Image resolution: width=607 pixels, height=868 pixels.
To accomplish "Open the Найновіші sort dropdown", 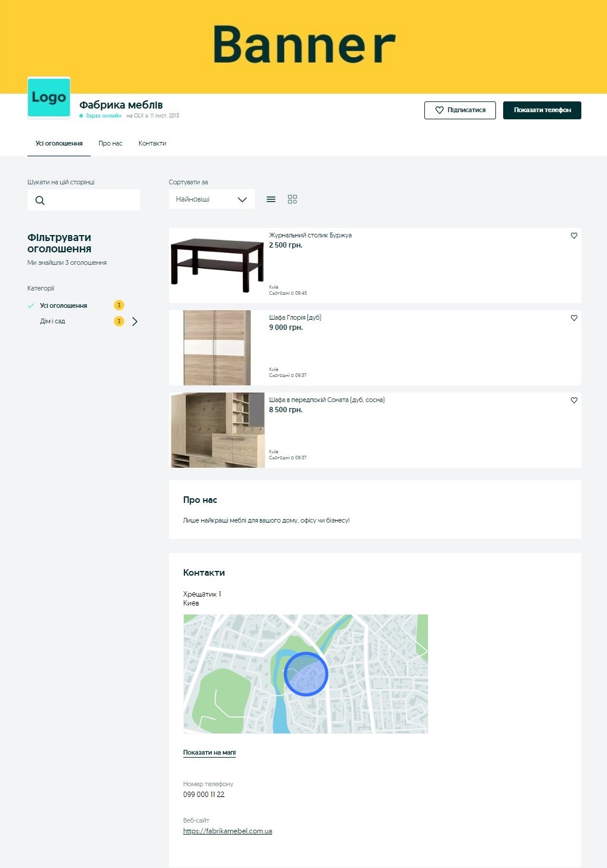I will coord(211,199).
